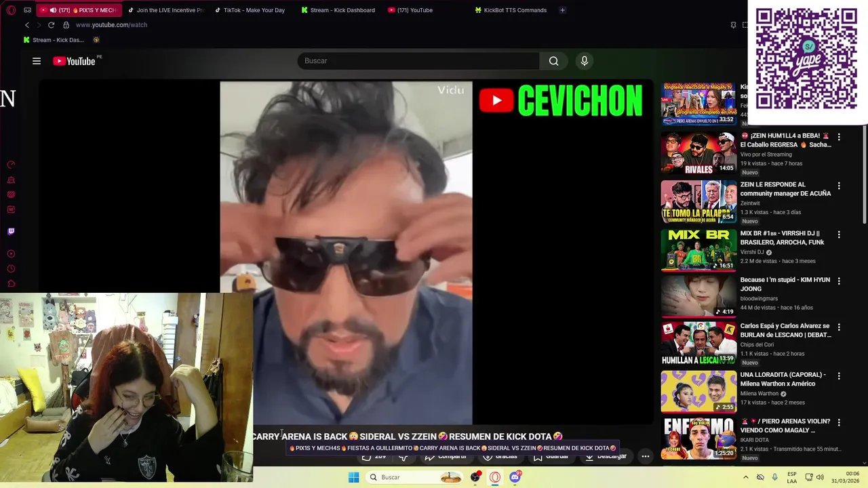Viewport: 868px width, 488px height.
Task: Submit search with the magnifier button
Action: (554, 61)
